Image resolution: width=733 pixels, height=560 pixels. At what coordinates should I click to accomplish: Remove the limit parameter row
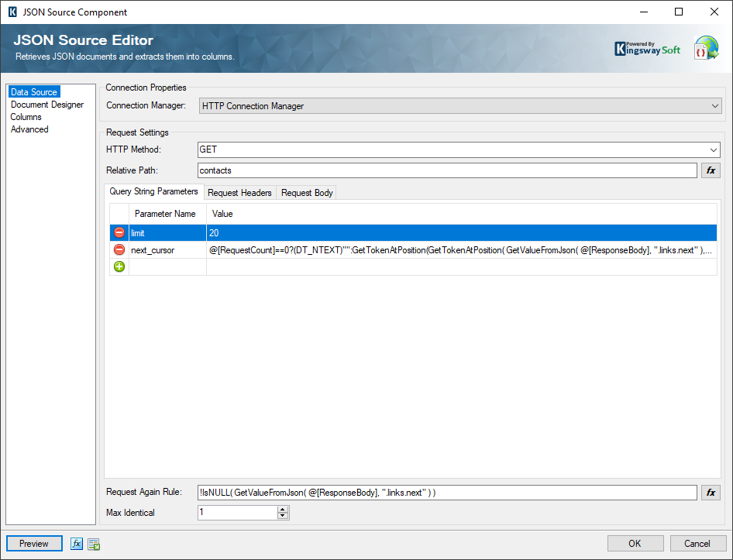119,233
